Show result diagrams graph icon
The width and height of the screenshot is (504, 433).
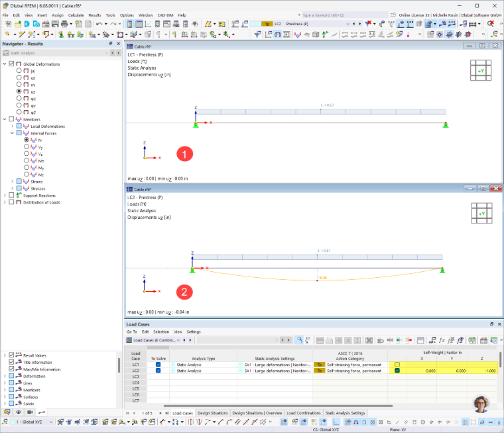[148, 24]
